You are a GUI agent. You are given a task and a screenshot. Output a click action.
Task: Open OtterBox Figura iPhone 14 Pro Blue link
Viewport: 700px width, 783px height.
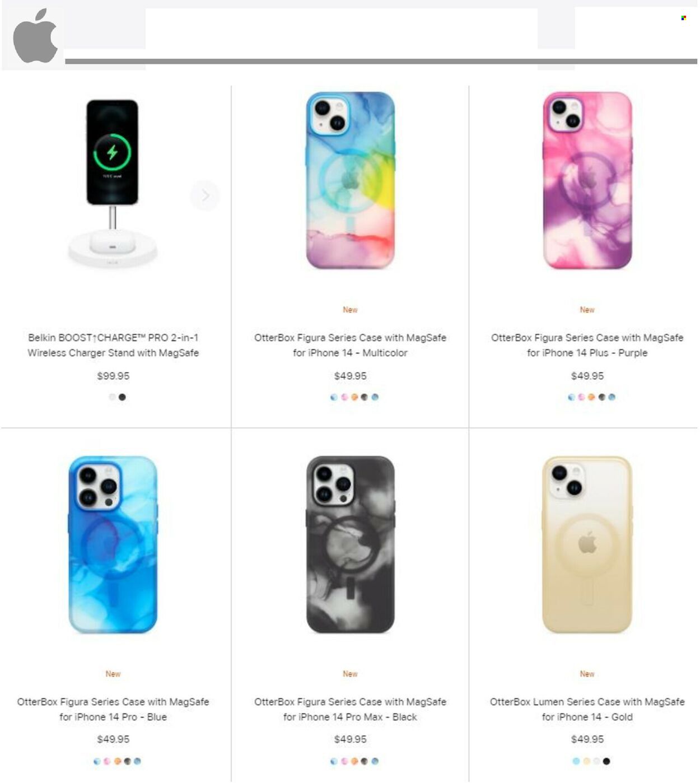point(113,709)
